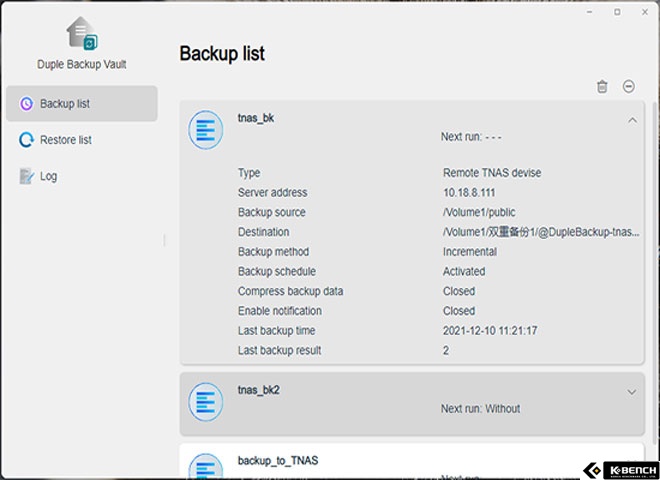Screen dimensions: 660x480
Task: Click the Server address label
Action: point(273,193)
